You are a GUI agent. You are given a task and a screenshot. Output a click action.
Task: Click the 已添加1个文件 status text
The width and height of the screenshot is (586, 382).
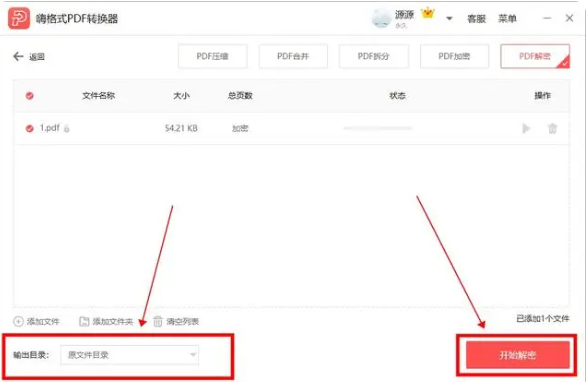click(543, 318)
